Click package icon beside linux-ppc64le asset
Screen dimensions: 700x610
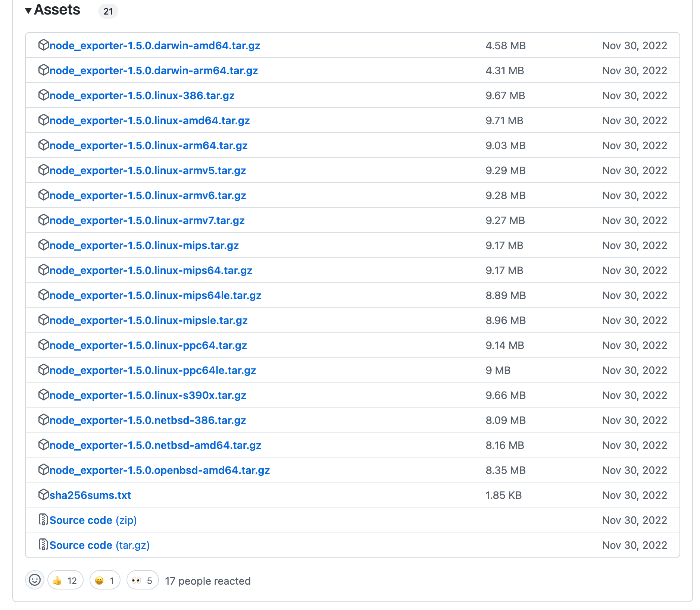click(x=44, y=370)
